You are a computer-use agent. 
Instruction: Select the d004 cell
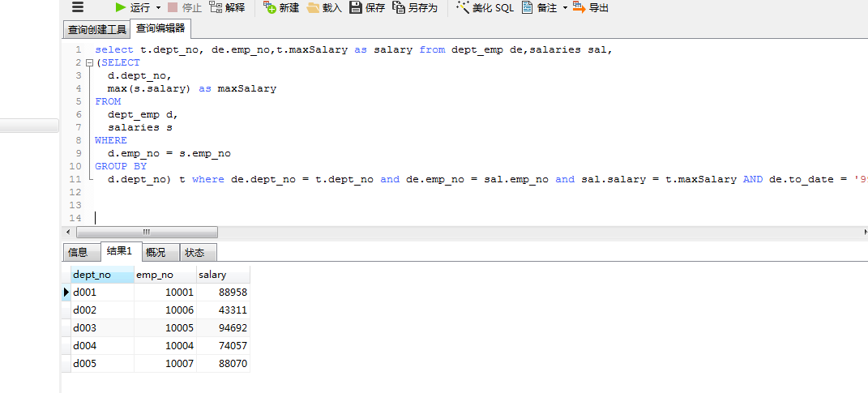tap(102, 345)
